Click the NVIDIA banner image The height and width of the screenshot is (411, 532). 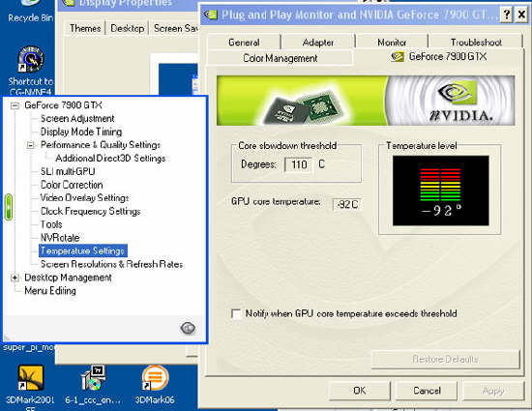(366, 101)
